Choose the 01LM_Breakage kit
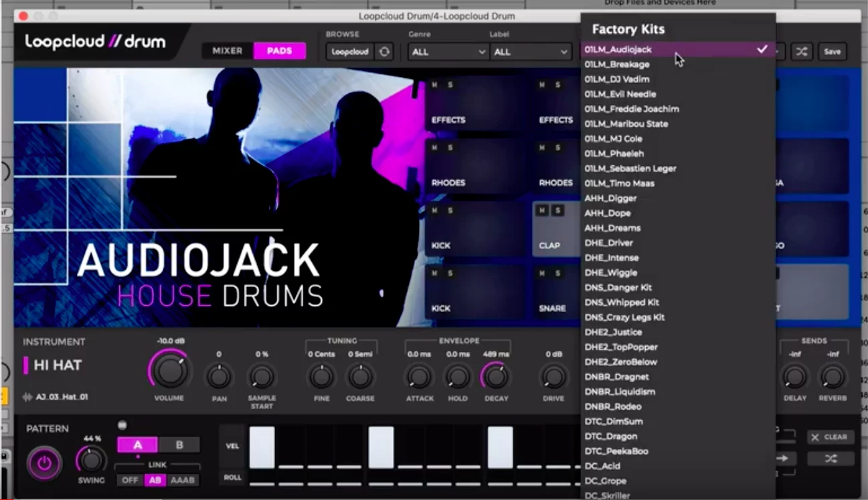 [678, 64]
